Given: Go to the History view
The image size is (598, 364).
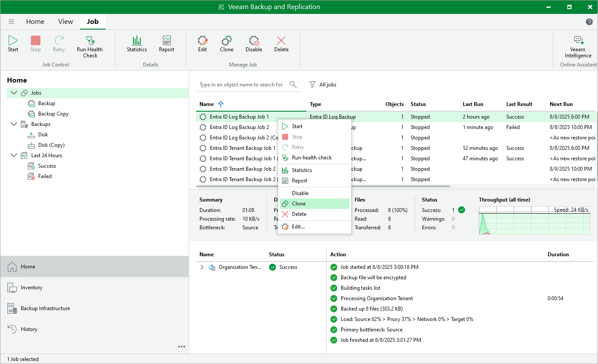Looking at the screenshot, I should pyautogui.click(x=29, y=329).
